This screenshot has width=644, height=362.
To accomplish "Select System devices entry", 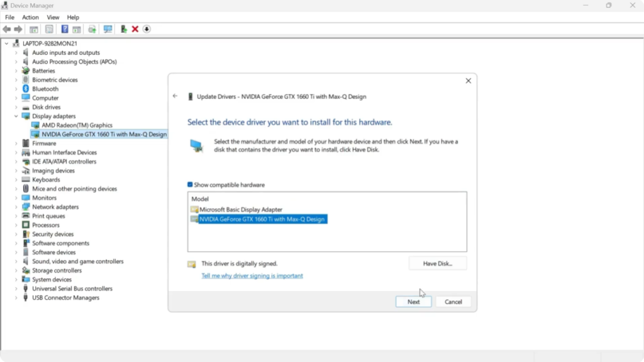I will [52, 280].
